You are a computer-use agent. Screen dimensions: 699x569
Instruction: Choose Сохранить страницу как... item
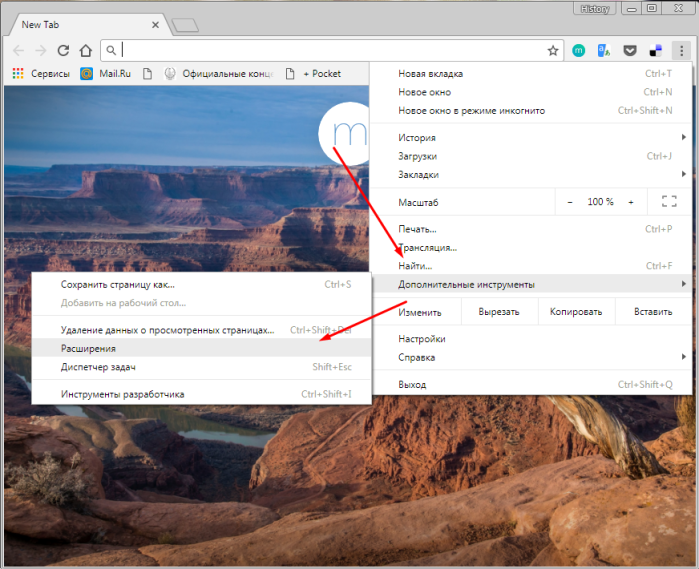pyautogui.click(x=201, y=284)
